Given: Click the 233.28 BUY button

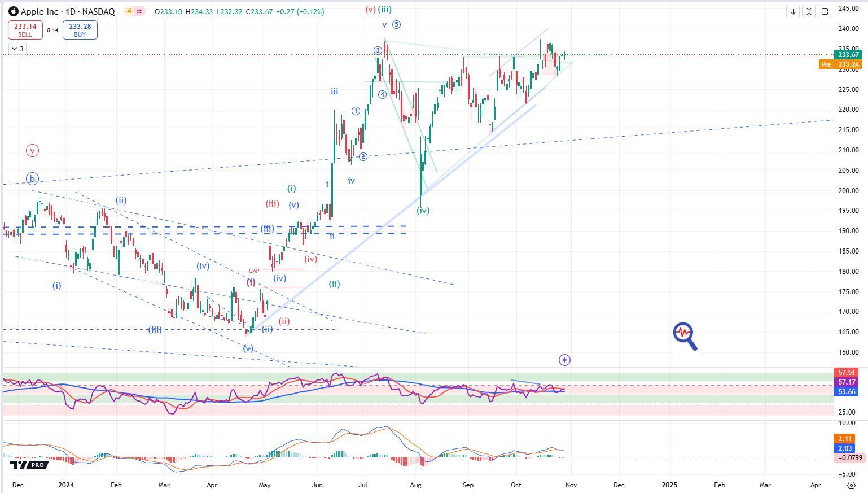Looking at the screenshot, I should pos(80,30).
